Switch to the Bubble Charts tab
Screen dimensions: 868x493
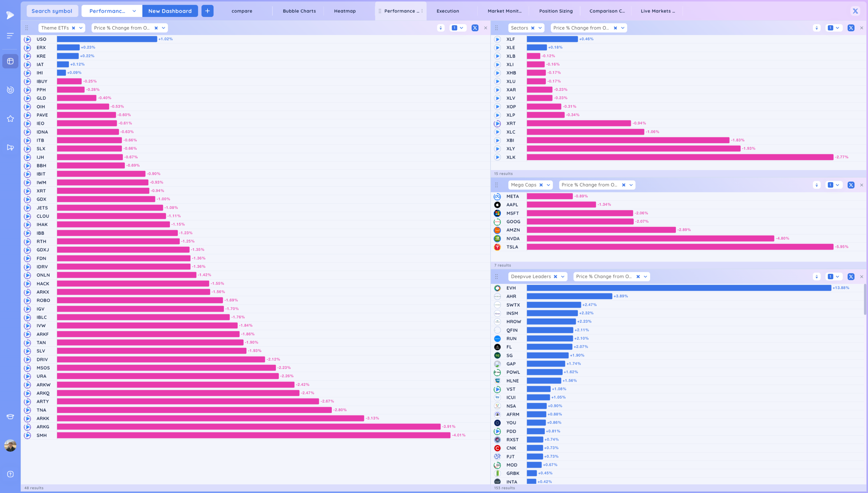[299, 11]
